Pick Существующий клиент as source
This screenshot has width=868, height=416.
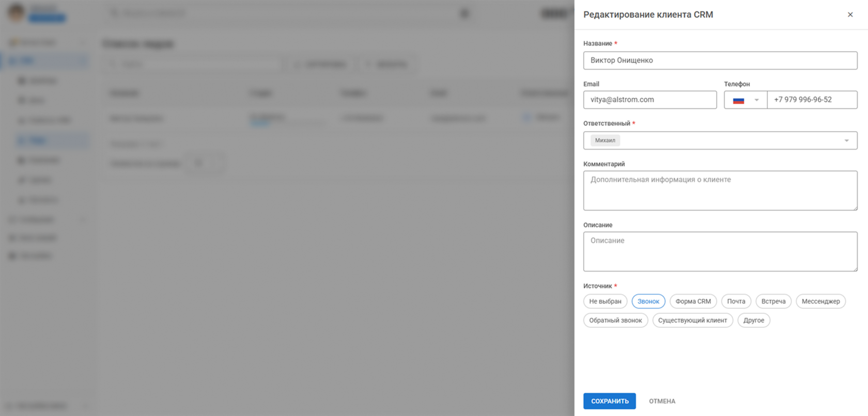click(x=692, y=321)
